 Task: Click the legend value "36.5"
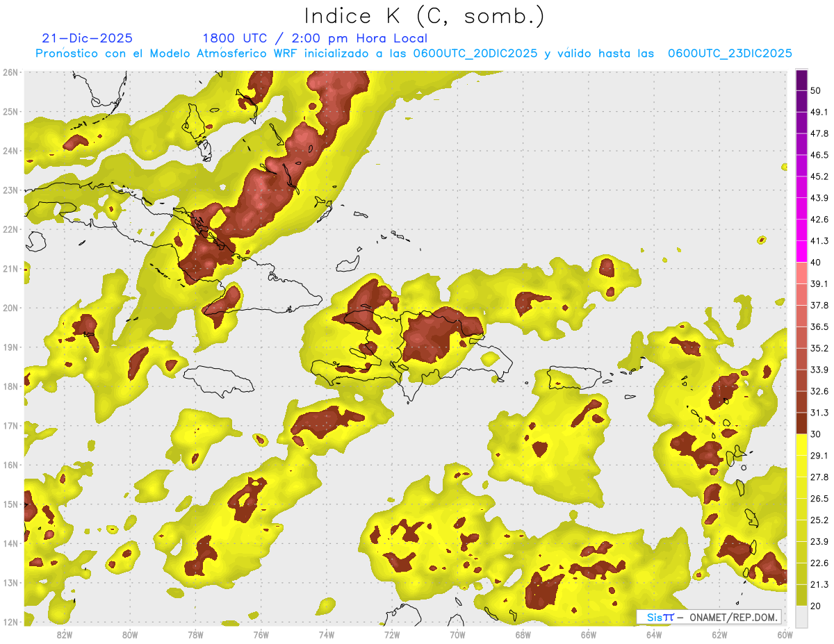point(819,327)
